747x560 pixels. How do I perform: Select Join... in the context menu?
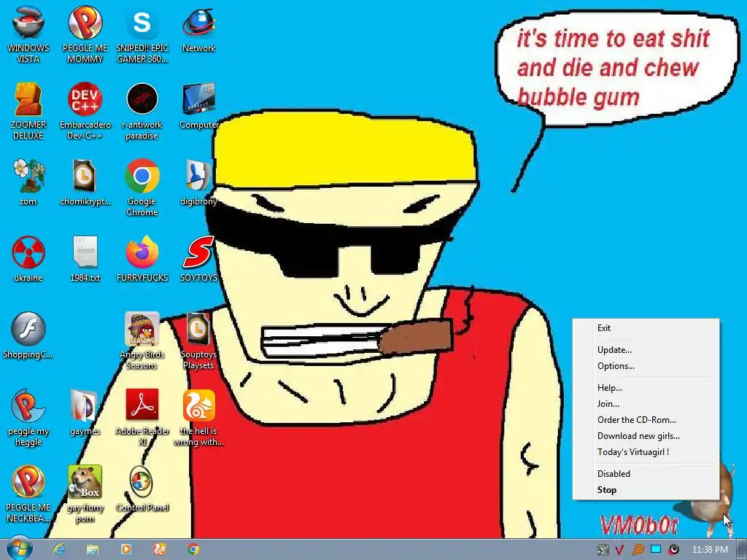646,404
